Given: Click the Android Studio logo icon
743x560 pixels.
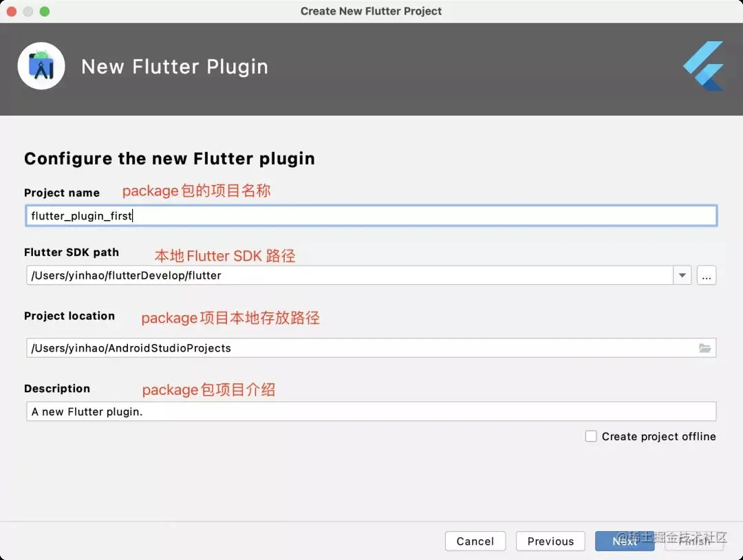Looking at the screenshot, I should click(x=41, y=66).
